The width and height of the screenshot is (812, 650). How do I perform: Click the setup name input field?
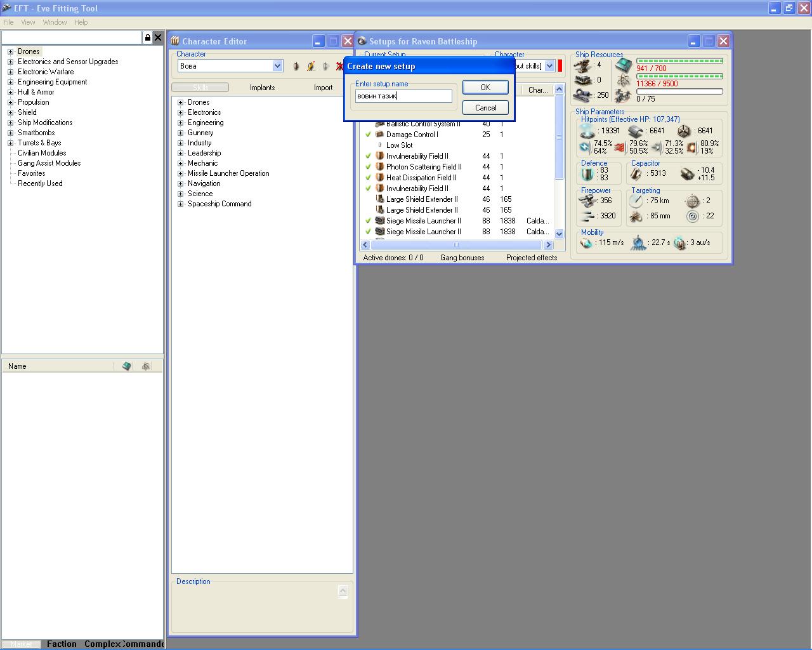pos(403,96)
